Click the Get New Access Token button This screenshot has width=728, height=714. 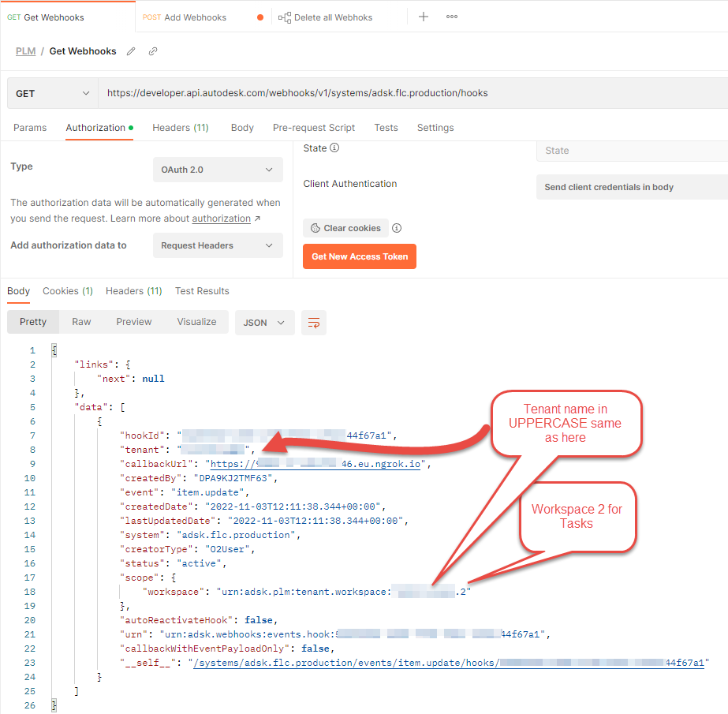pos(360,256)
